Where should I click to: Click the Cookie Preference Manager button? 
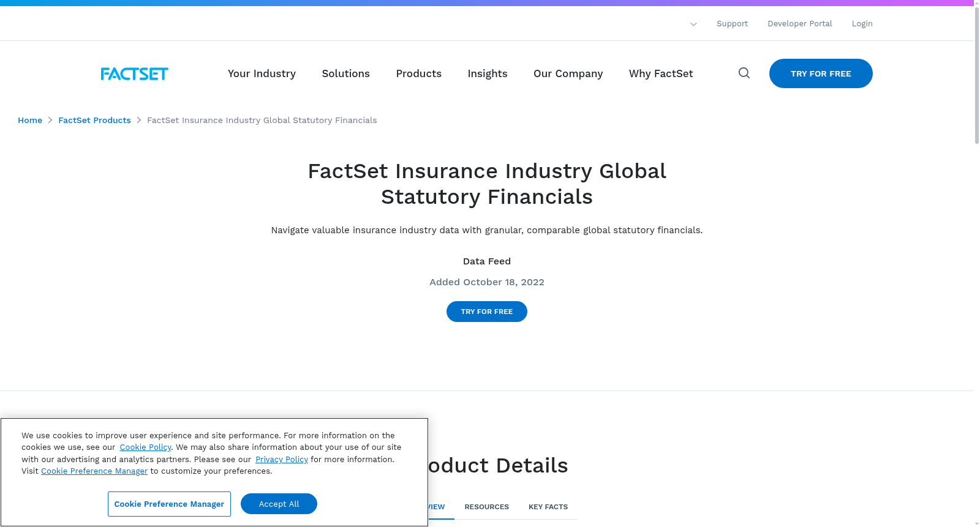coord(169,504)
